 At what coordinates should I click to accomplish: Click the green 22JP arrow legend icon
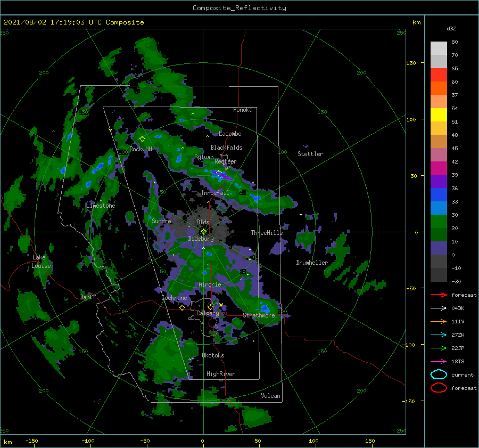(x=439, y=348)
